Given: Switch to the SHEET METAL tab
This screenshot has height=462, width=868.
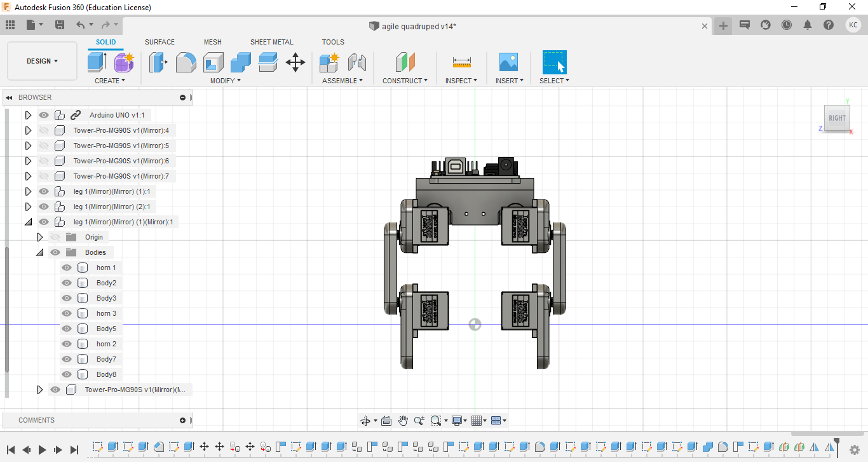Looking at the screenshot, I should 271,42.
